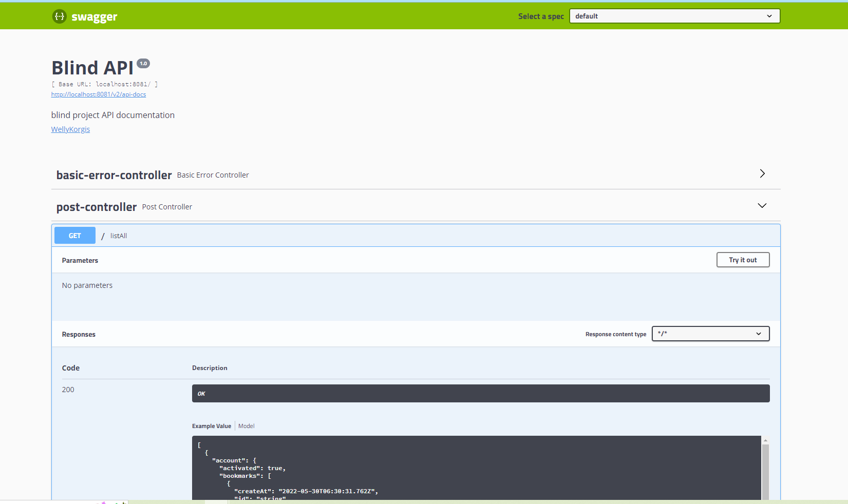Image resolution: width=848 pixels, height=504 pixels.
Task: Open the Select a spec dropdown showing default
Action: pyautogui.click(x=674, y=16)
